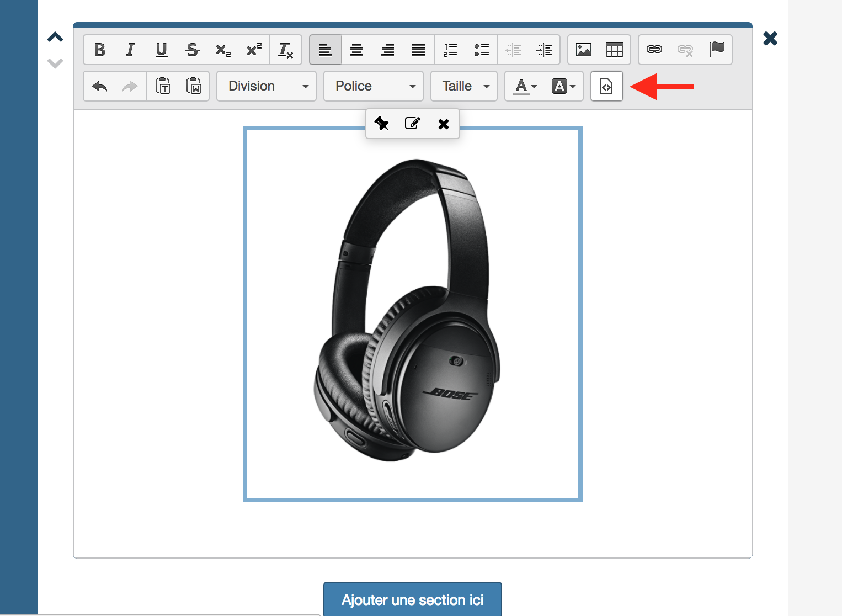Move section up
Viewport: 842px width, 616px height.
(x=55, y=38)
